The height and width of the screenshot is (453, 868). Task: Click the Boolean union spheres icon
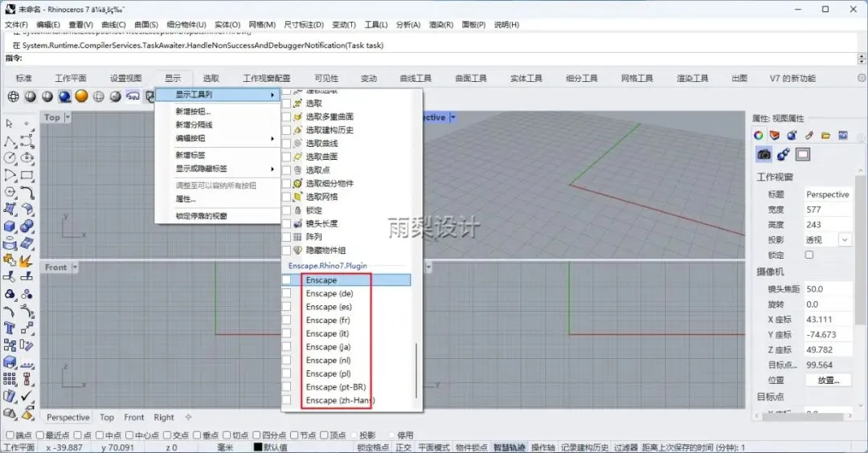click(27, 226)
